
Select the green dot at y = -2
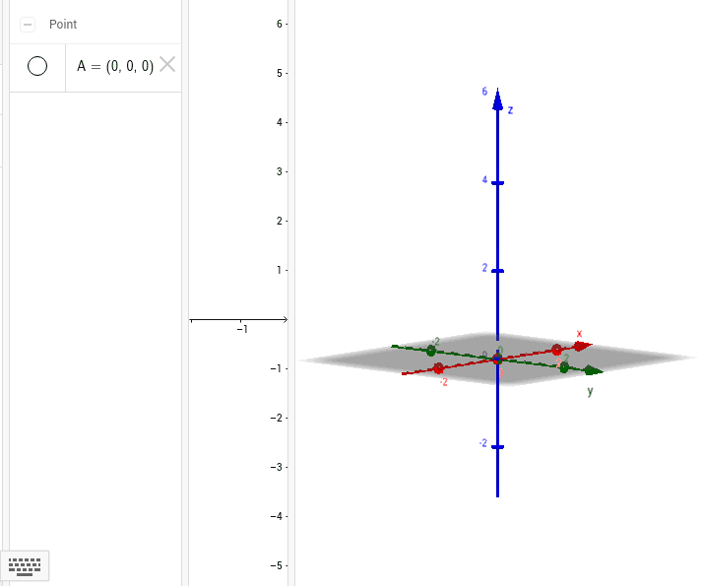(430, 351)
